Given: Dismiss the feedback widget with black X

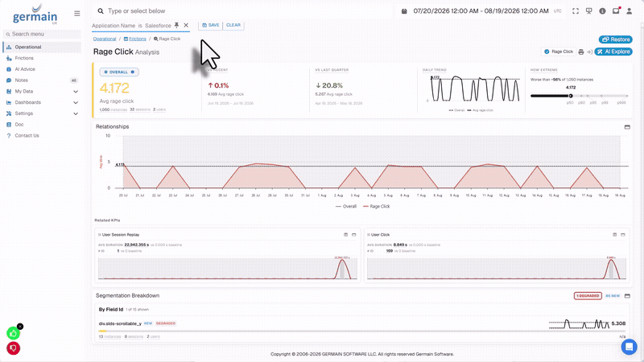Looking at the screenshot, I should (x=20, y=327).
